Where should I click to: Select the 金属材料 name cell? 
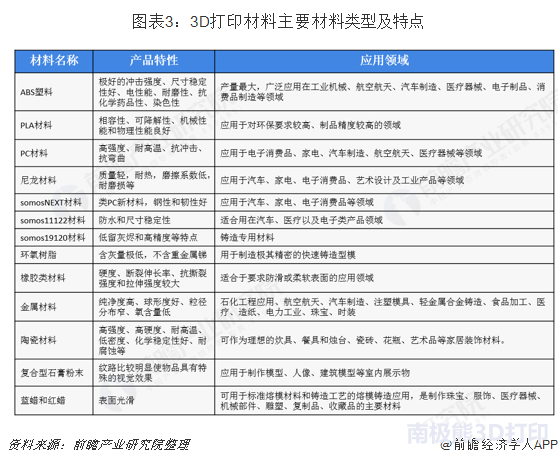click(54, 307)
